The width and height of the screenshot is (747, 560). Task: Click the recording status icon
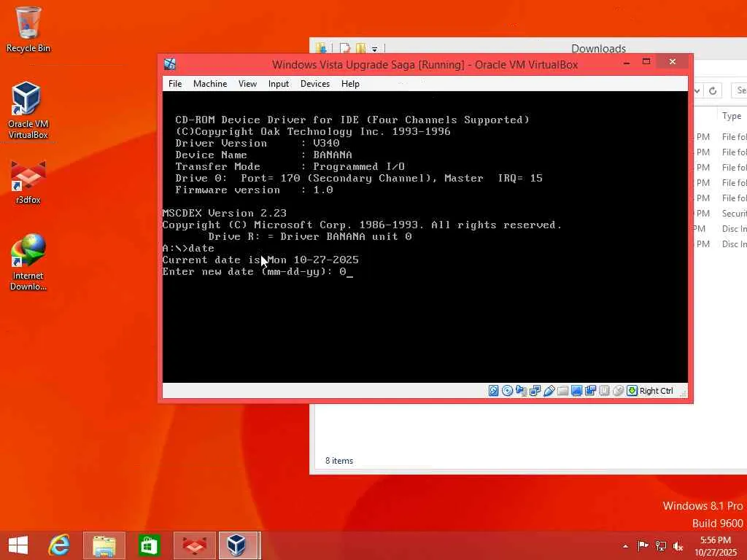pyautogui.click(x=590, y=391)
